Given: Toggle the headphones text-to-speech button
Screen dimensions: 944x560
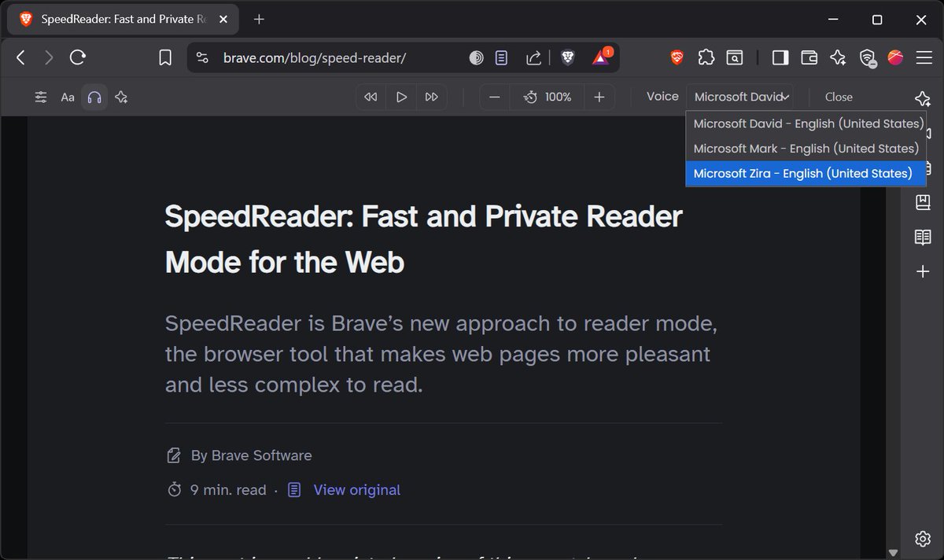Looking at the screenshot, I should pos(94,98).
